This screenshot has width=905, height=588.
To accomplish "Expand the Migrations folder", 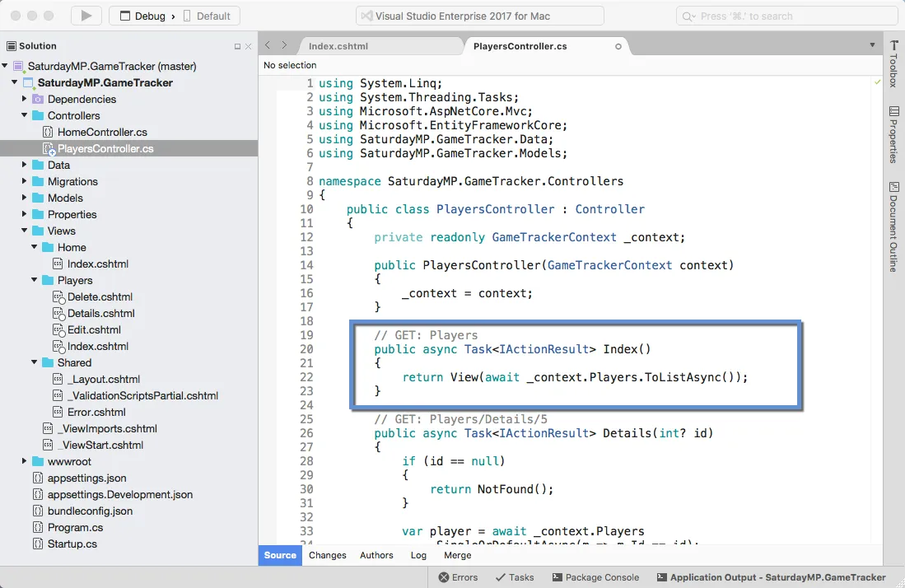I will pos(24,181).
